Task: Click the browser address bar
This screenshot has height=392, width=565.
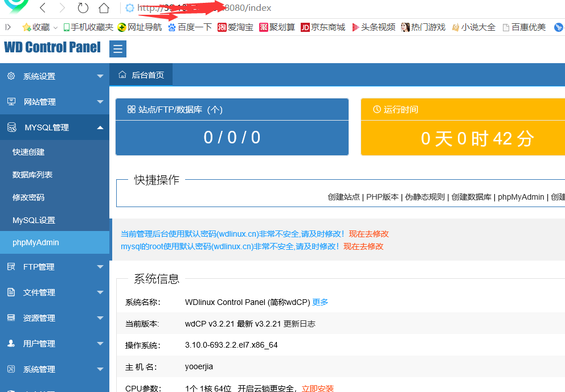Action: pos(342,8)
